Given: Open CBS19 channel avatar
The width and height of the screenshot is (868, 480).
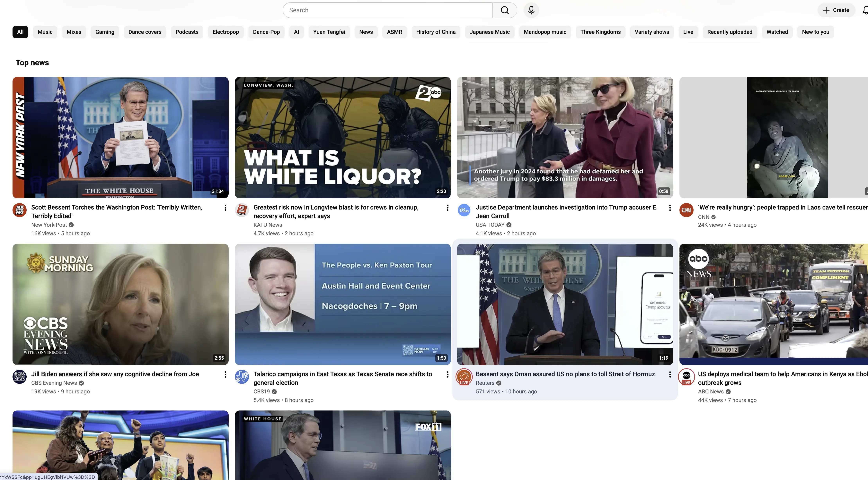Looking at the screenshot, I should click(x=242, y=377).
